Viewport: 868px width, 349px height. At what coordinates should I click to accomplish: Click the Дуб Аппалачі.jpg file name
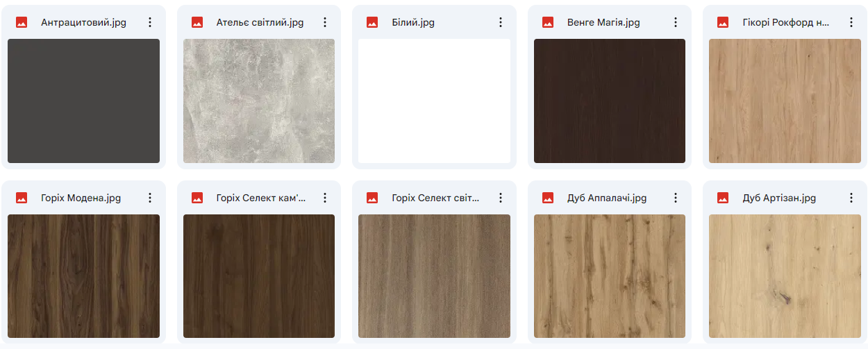tap(607, 198)
